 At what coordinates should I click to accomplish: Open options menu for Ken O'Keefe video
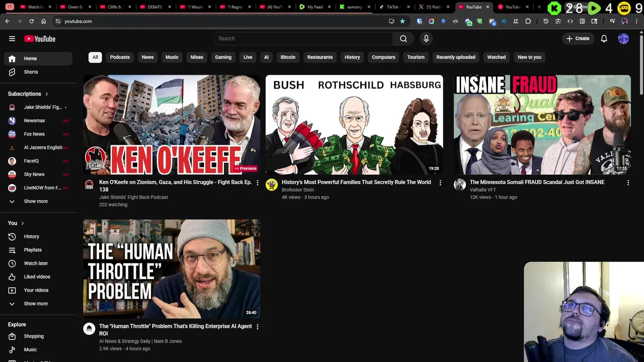click(x=257, y=183)
